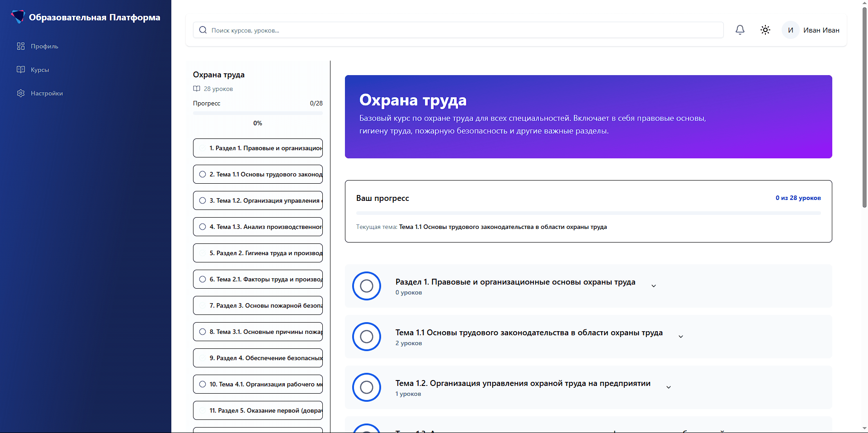Select Курсы in the navigation menu
Screen dimensions: 868x433
[x=40, y=69]
